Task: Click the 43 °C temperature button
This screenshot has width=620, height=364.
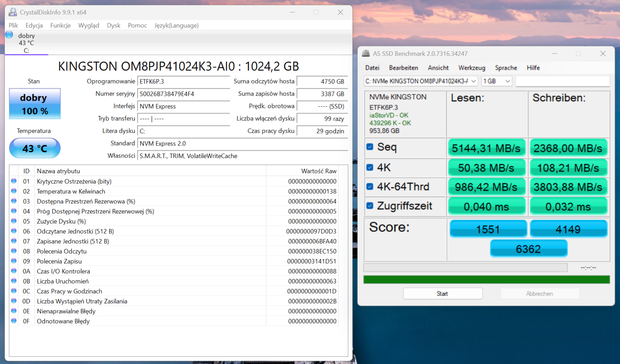Action: click(35, 148)
